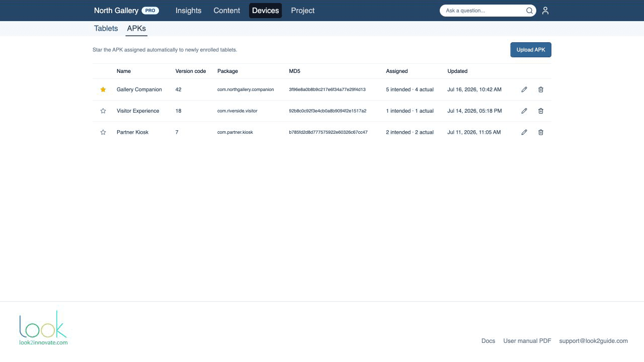Edit the Gallery Companion APK
The image size is (644, 362).
524,89
